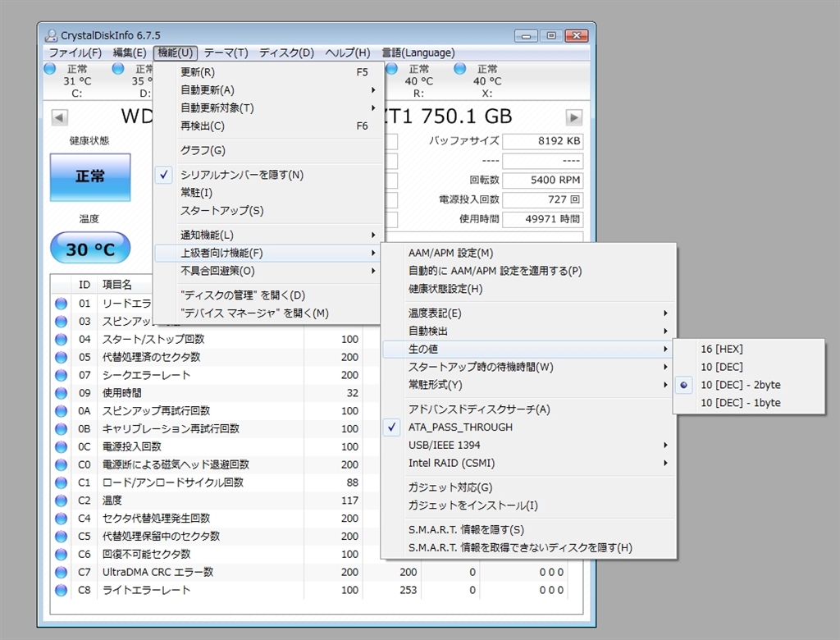Open the ディスク(D) menu

[x=286, y=53]
